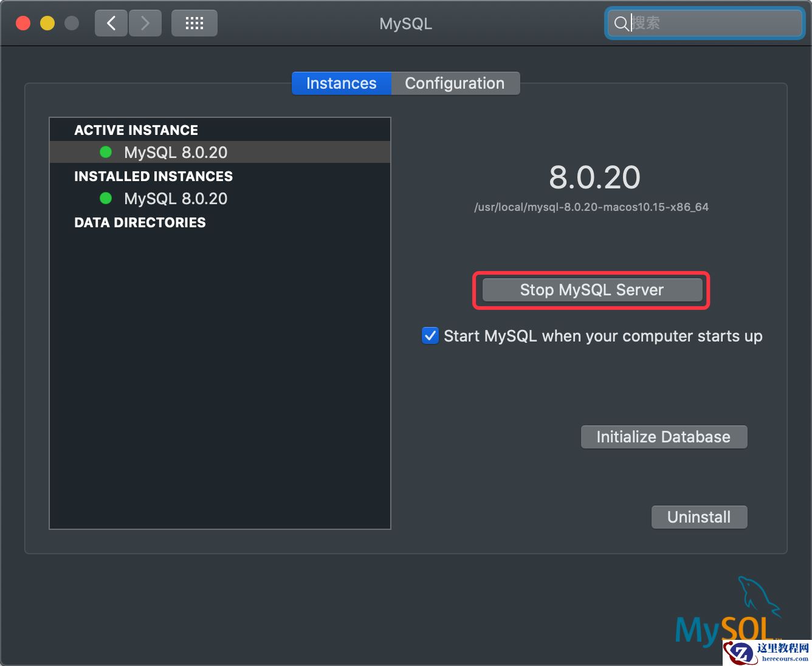The image size is (812, 666).
Task: Open the Configuration tab
Action: [455, 83]
